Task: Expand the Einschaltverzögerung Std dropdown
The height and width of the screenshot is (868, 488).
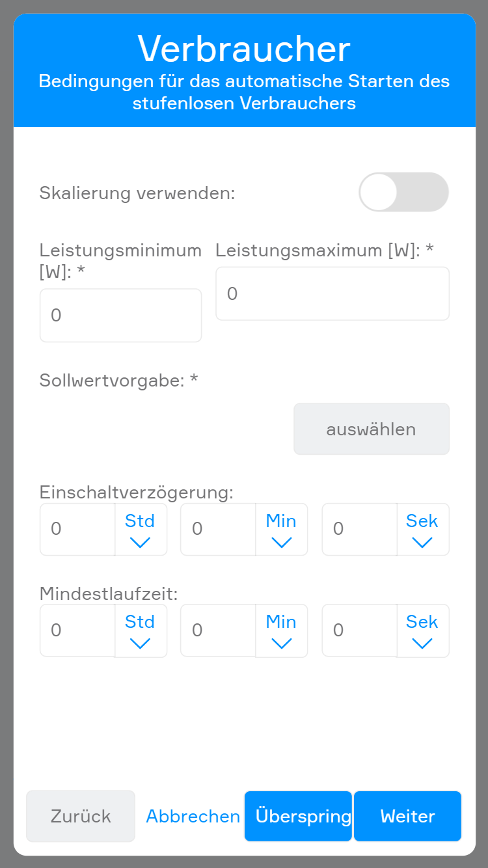Action: 141,530
